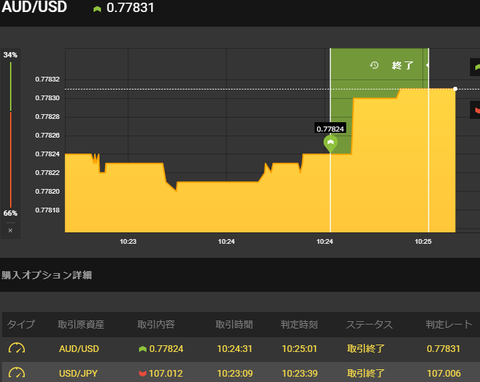This screenshot has height=382, width=480.
Task: Click the 0.77818 price axis label
Action: (47, 210)
